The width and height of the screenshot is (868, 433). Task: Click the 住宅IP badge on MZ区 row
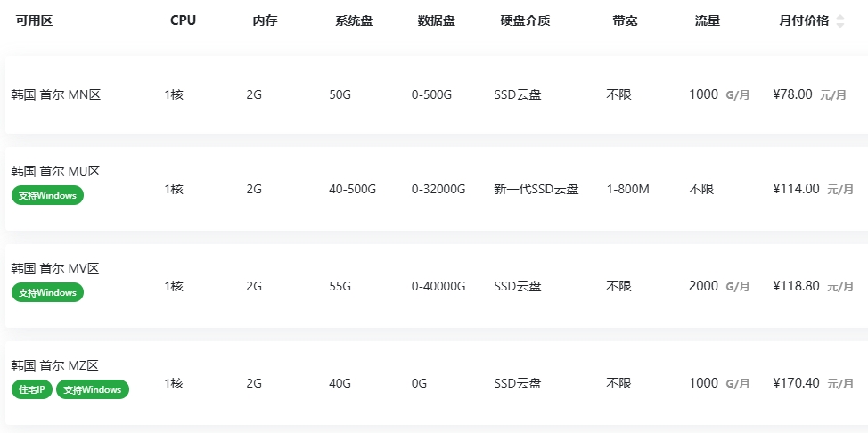pos(32,389)
